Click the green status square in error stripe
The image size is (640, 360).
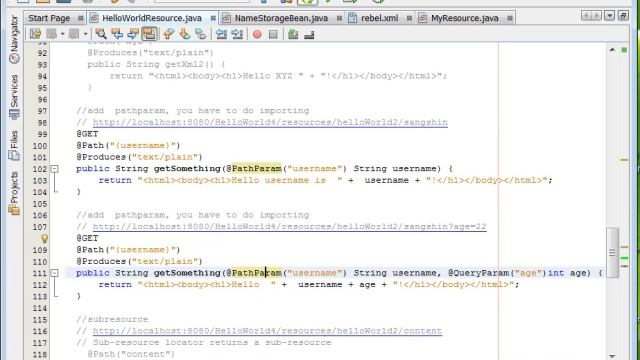pyautogui.click(x=624, y=50)
